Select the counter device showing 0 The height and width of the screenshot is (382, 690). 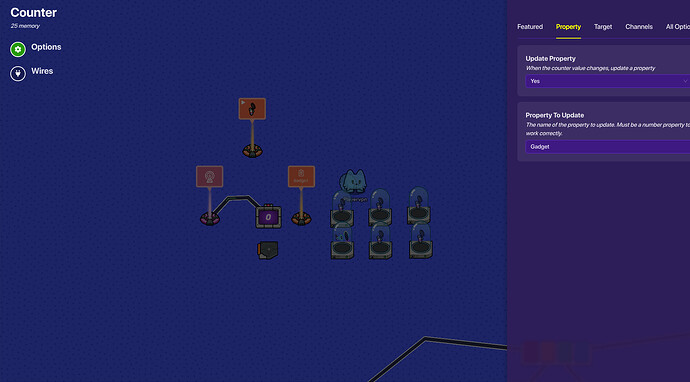(x=268, y=216)
